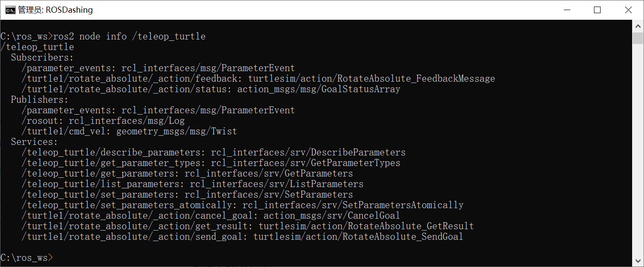This screenshot has height=267, width=644.
Task: Click the list_parameters service line
Action: 193,184
